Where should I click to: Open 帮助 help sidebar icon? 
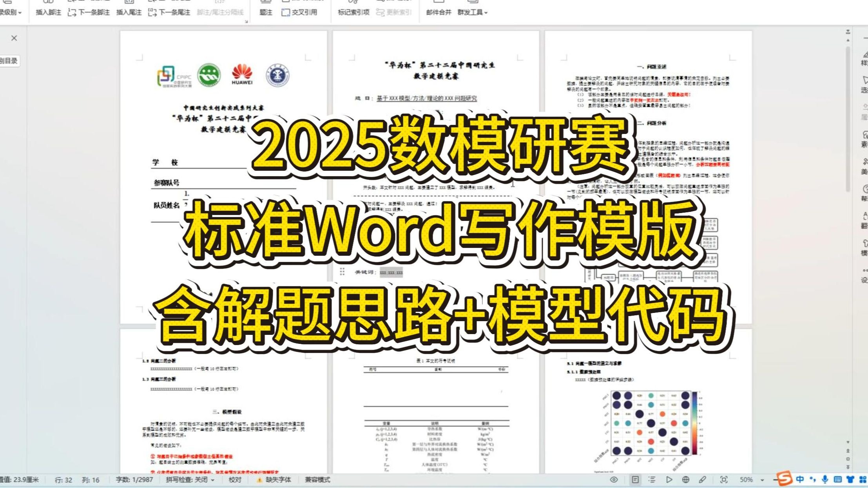click(x=864, y=193)
